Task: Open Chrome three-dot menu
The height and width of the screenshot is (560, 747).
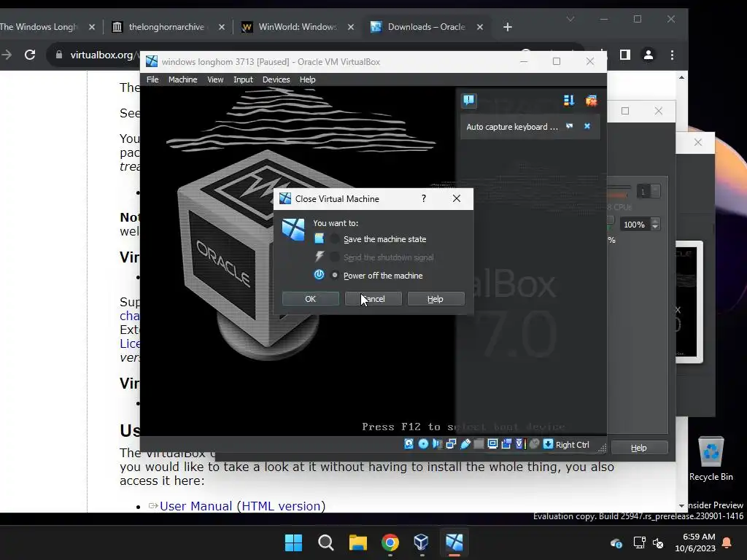Action: [x=672, y=55]
